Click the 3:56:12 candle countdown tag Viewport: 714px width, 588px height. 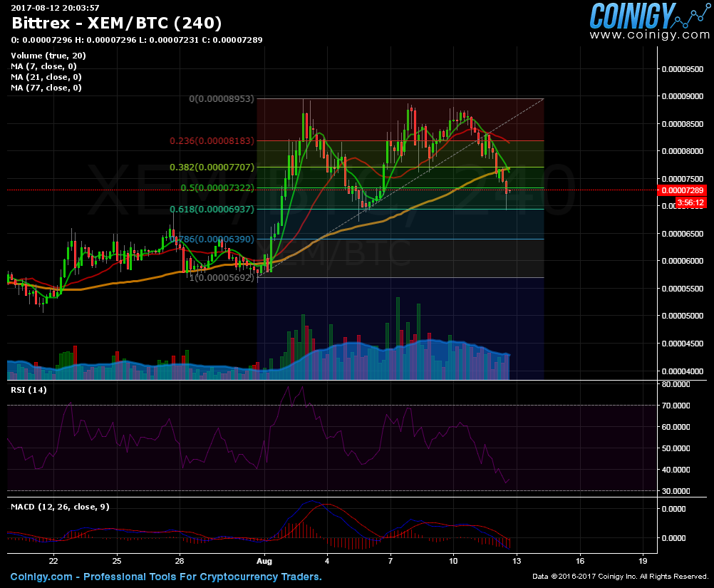690,202
